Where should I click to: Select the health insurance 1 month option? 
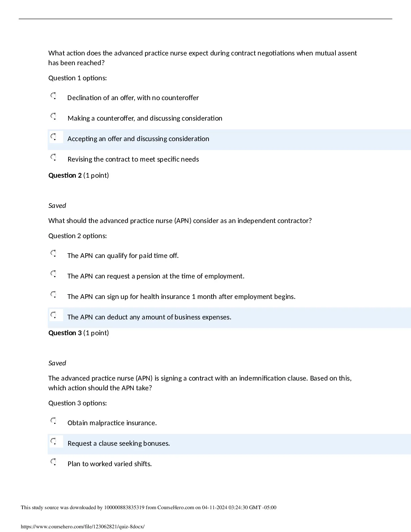click(x=53, y=295)
